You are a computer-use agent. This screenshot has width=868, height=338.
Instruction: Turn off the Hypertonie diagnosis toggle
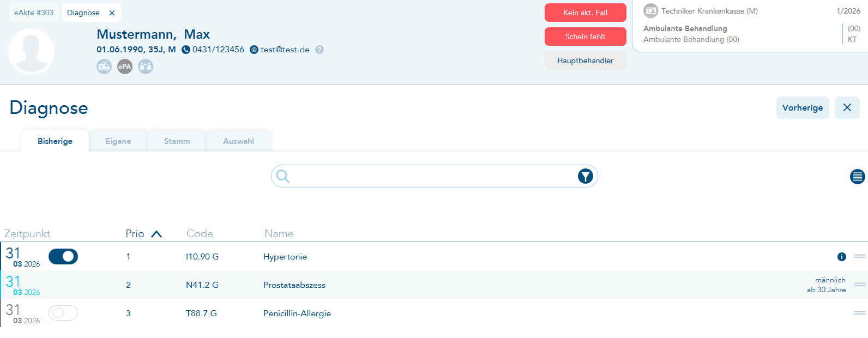coord(63,256)
